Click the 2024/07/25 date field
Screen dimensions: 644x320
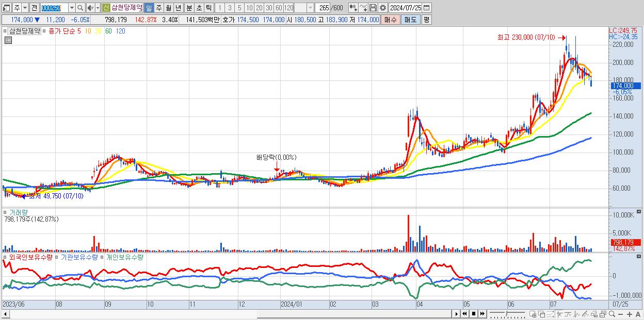click(x=406, y=8)
